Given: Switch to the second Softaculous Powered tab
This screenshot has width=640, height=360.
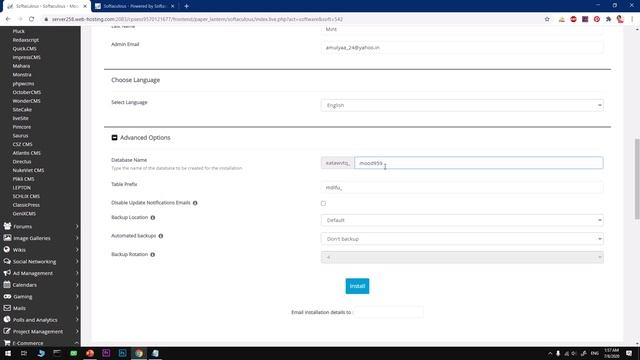Looking at the screenshot, I should (135, 6).
